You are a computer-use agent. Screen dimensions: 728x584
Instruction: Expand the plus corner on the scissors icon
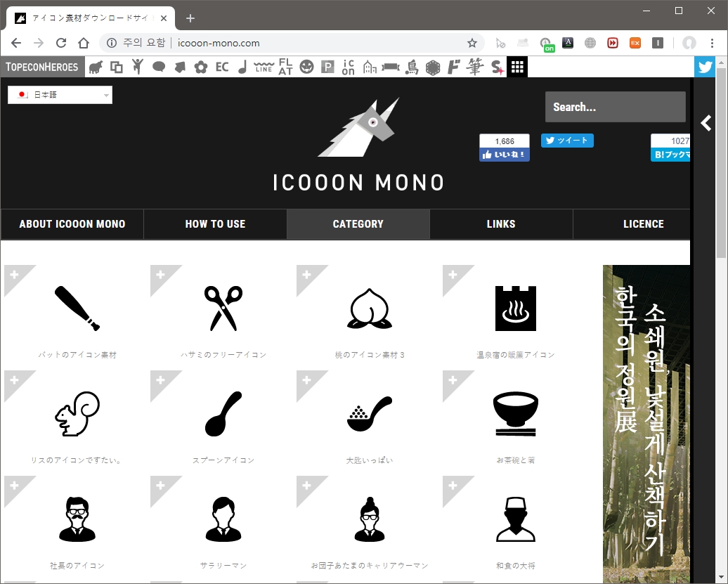(160, 274)
